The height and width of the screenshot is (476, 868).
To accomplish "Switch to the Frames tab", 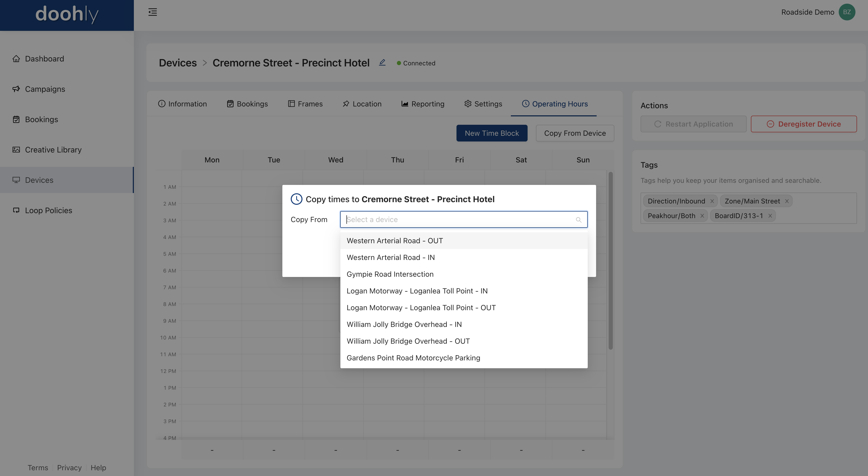I will 305,104.
